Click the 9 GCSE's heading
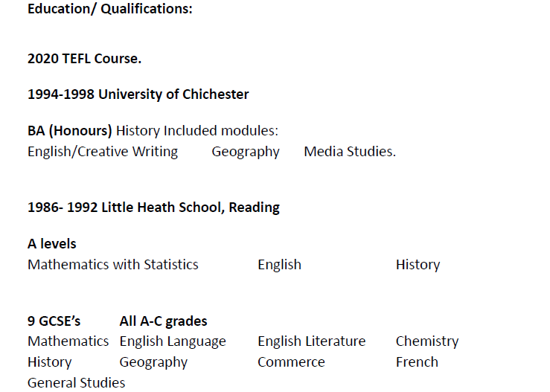 coord(54,321)
